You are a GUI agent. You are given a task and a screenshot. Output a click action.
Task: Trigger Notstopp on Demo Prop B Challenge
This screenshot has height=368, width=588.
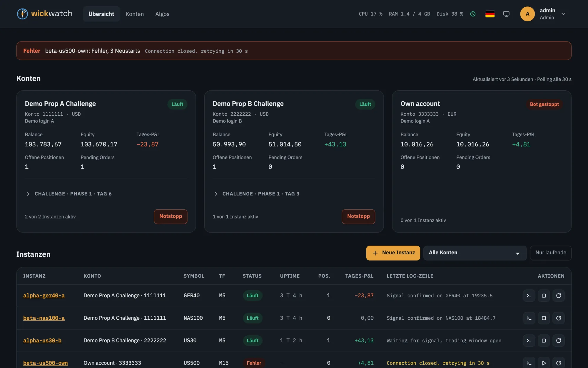(358, 216)
